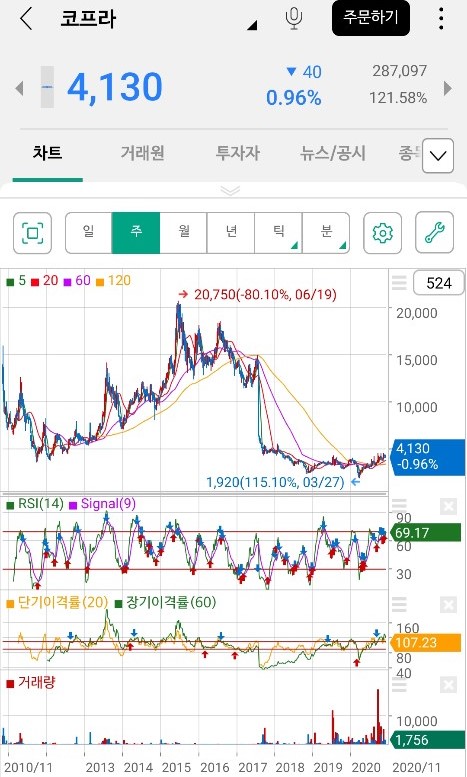Viewport: 467px width, 777px height.
Task: Tap the large 4,130 price display
Action: click(x=115, y=87)
